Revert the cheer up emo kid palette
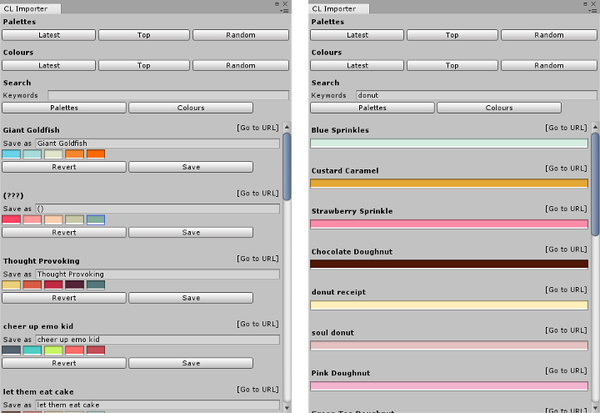The height and width of the screenshot is (413, 600). tap(64, 363)
